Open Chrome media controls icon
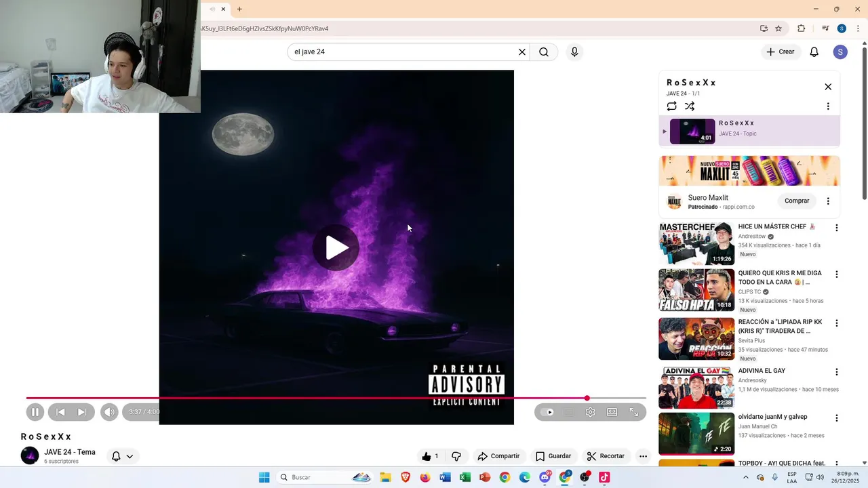The image size is (868, 488). click(x=825, y=28)
